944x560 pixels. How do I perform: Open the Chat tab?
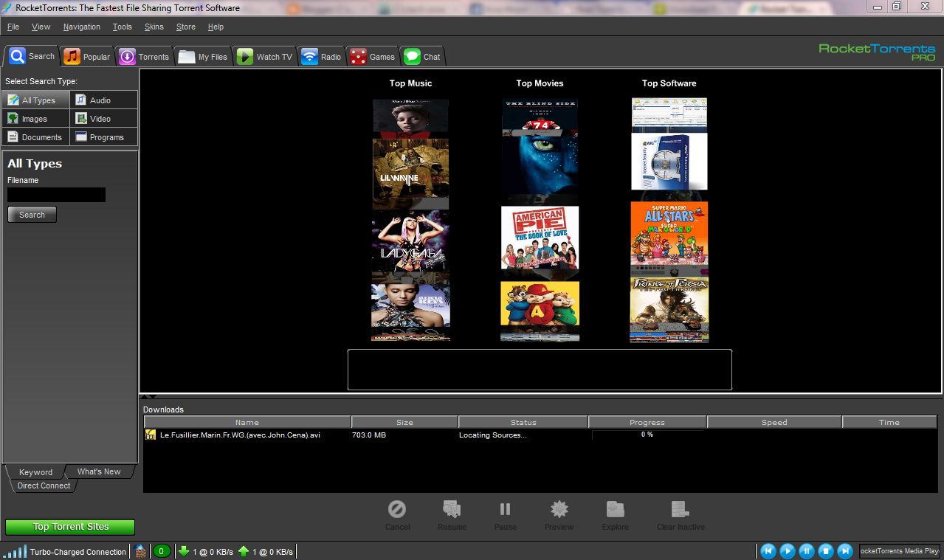[x=422, y=57]
